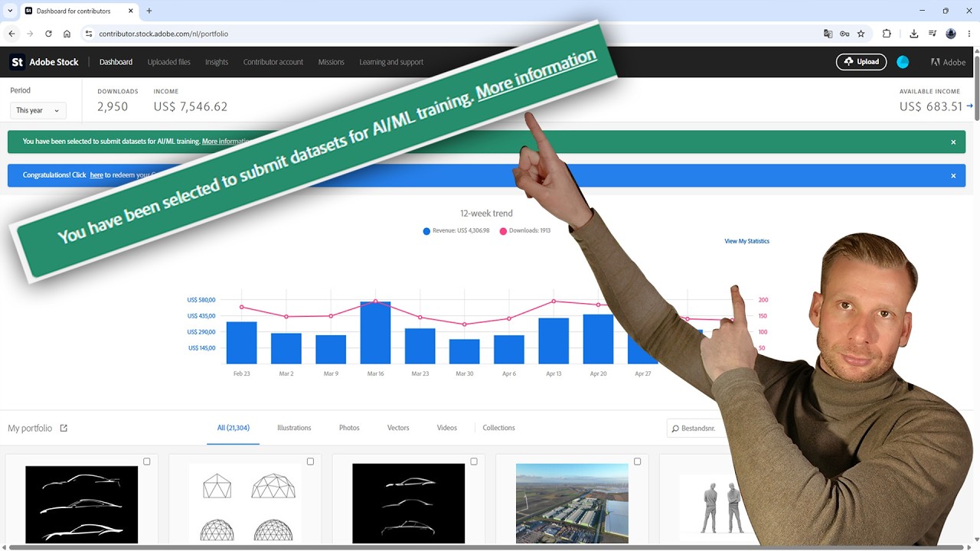Open Contributor account
This screenshot has width=980, height=551.
pyautogui.click(x=273, y=62)
